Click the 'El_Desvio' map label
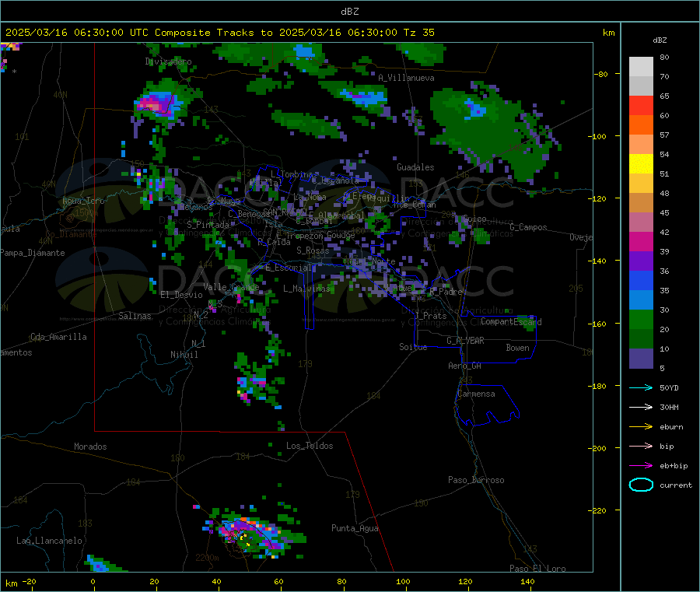This screenshot has width=700, height=592. pyautogui.click(x=182, y=295)
